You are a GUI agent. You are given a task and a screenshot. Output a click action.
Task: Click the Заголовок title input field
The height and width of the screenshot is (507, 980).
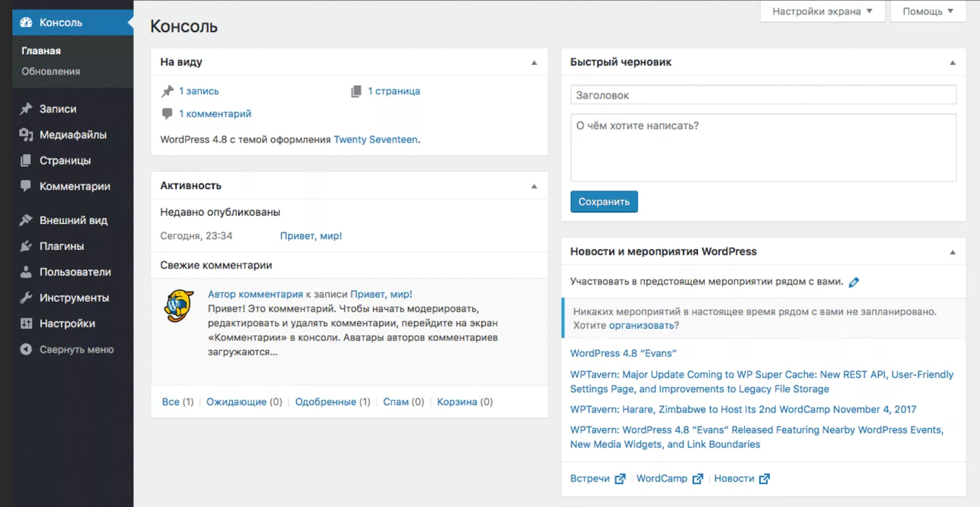[763, 95]
